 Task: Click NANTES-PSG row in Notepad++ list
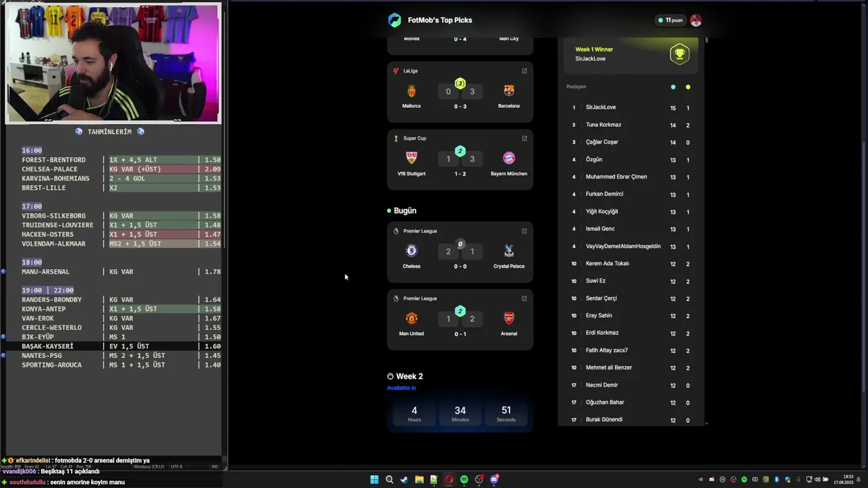tap(121, 356)
